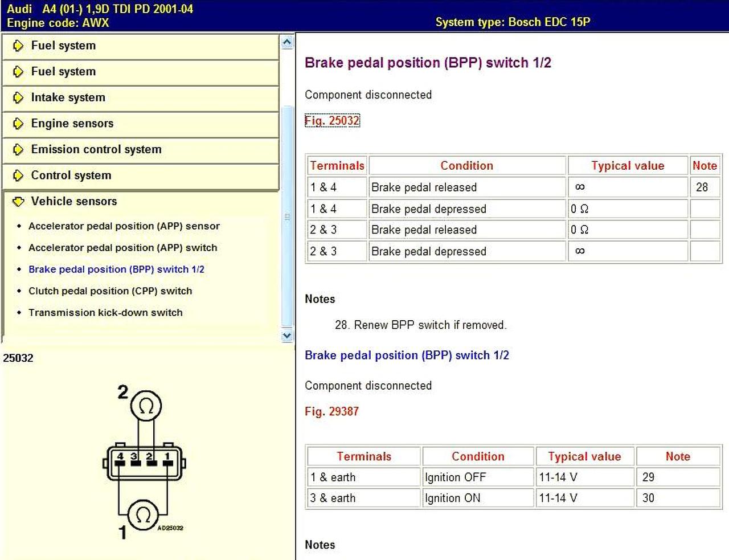The image size is (729, 560).
Task: Collapse the Vehicle sensors section arrow
Action: 18,201
